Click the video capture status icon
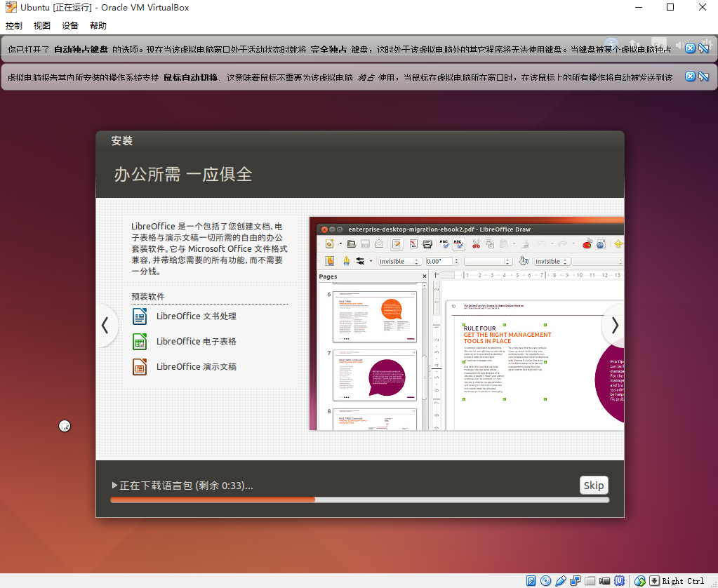This screenshot has width=718, height=588. tap(604, 581)
